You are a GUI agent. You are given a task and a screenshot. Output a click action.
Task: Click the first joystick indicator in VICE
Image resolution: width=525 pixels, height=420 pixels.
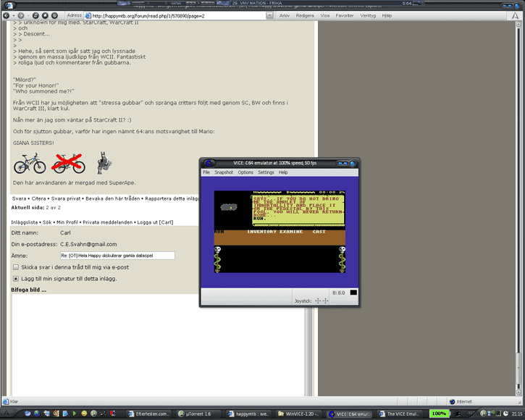[318, 301]
